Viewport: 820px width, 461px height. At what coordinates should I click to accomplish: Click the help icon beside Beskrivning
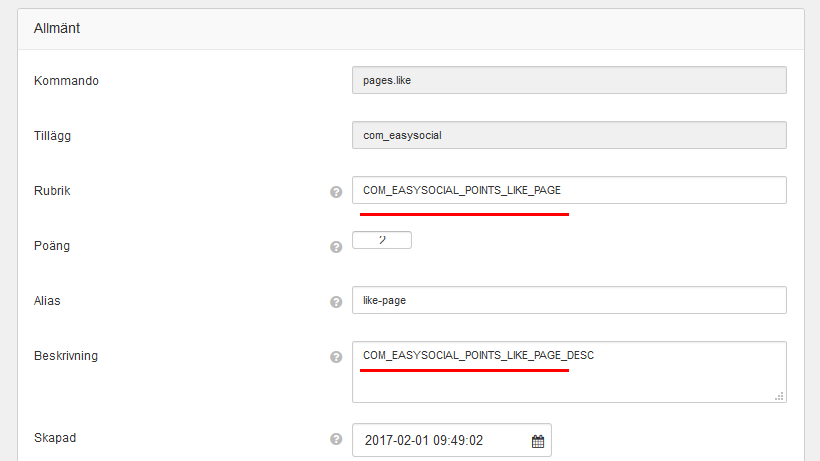click(336, 356)
